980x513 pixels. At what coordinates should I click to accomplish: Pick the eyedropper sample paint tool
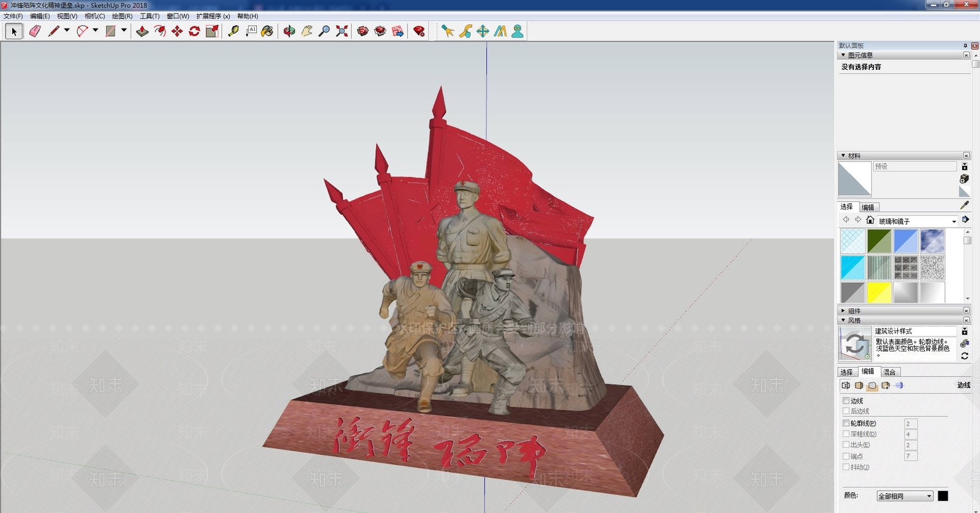tap(964, 206)
